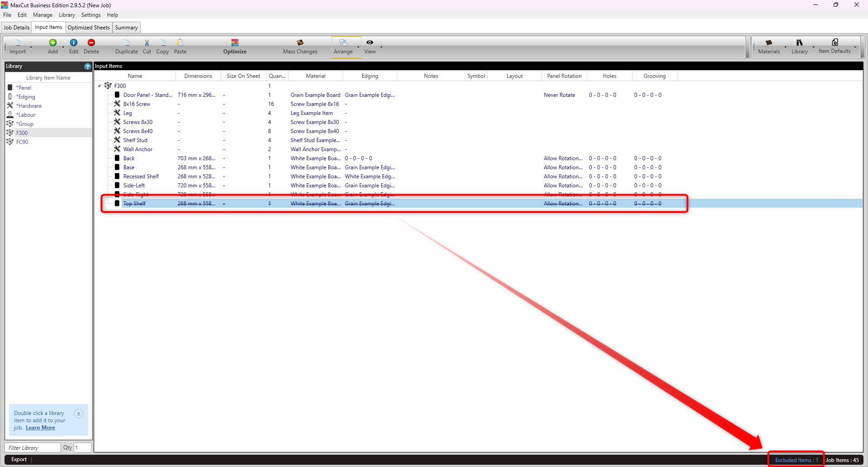
Task: Select the *Edging library item icon
Action: 10,96
